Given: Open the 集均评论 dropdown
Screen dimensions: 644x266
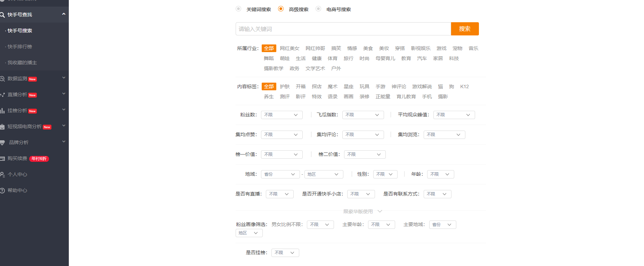Looking at the screenshot, I should click(x=363, y=135).
